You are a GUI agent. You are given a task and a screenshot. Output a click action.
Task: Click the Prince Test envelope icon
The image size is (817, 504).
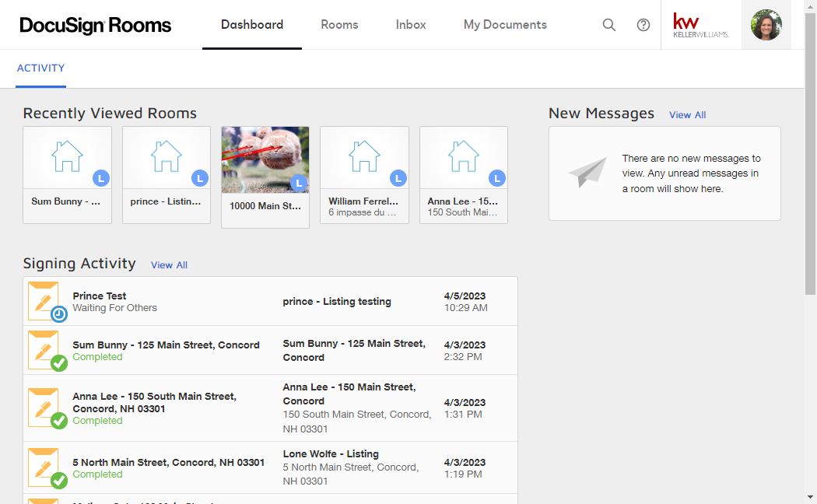pos(47,302)
